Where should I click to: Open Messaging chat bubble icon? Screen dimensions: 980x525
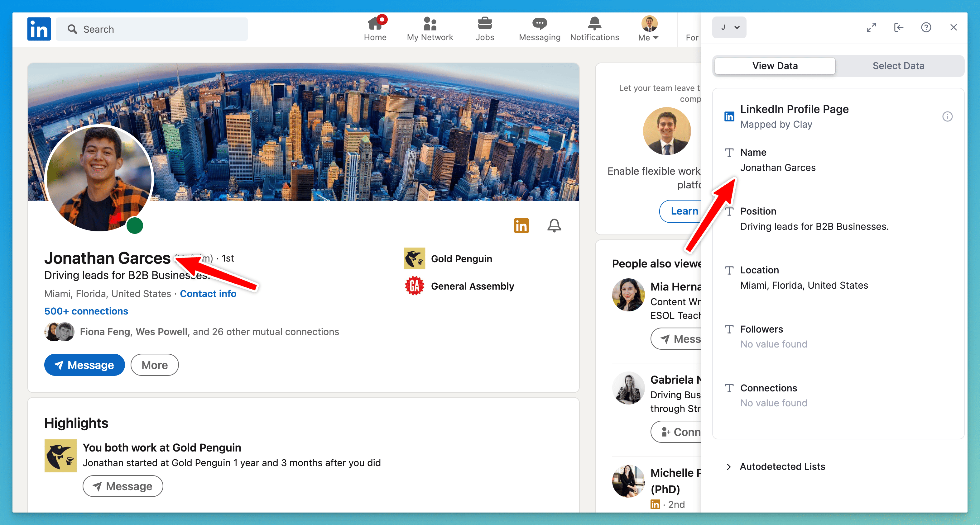tap(539, 24)
